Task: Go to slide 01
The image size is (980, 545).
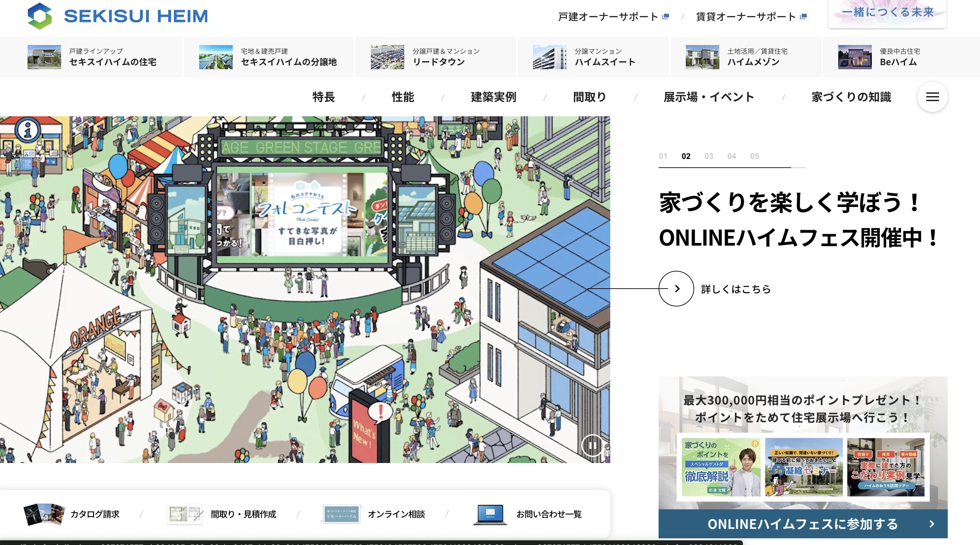Action: click(x=663, y=156)
